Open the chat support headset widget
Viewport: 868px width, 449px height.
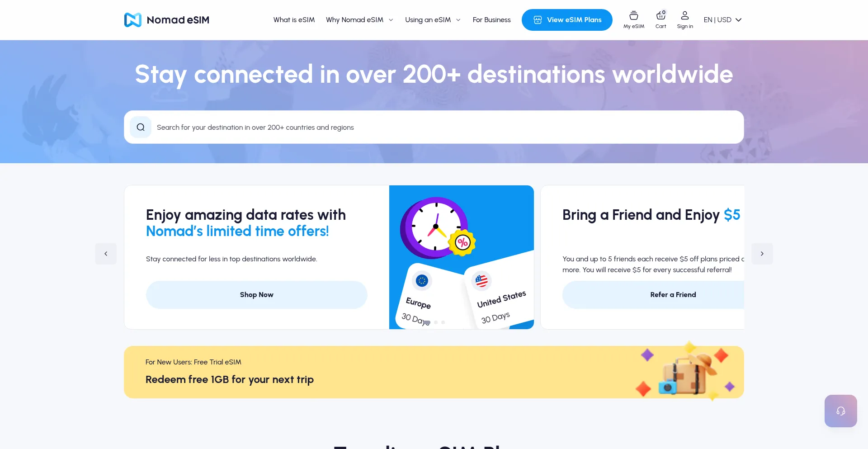pyautogui.click(x=840, y=411)
